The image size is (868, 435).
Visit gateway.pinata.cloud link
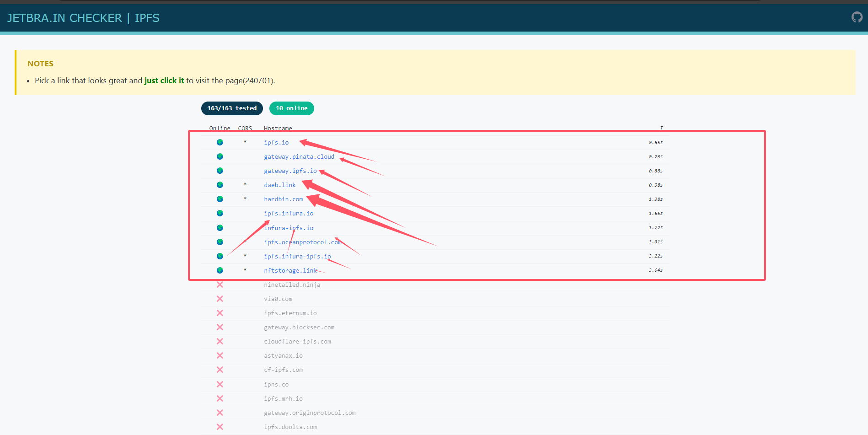[299, 156]
